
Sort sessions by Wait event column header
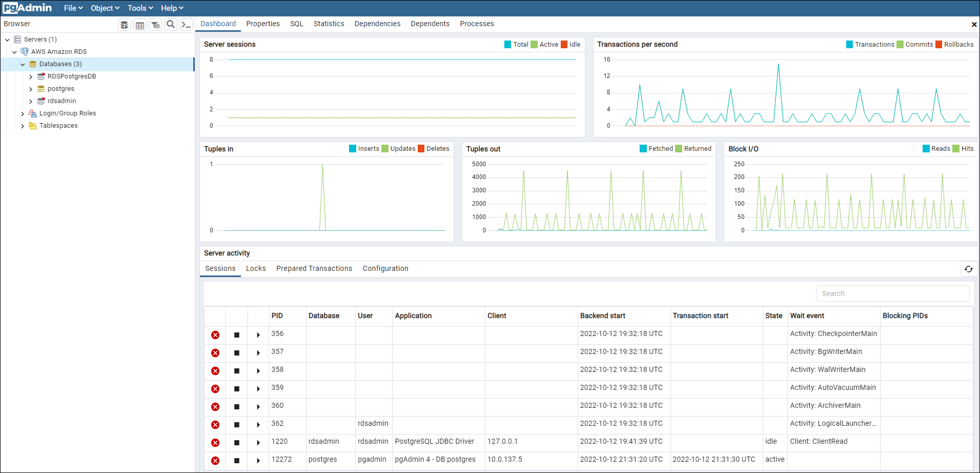point(833,316)
